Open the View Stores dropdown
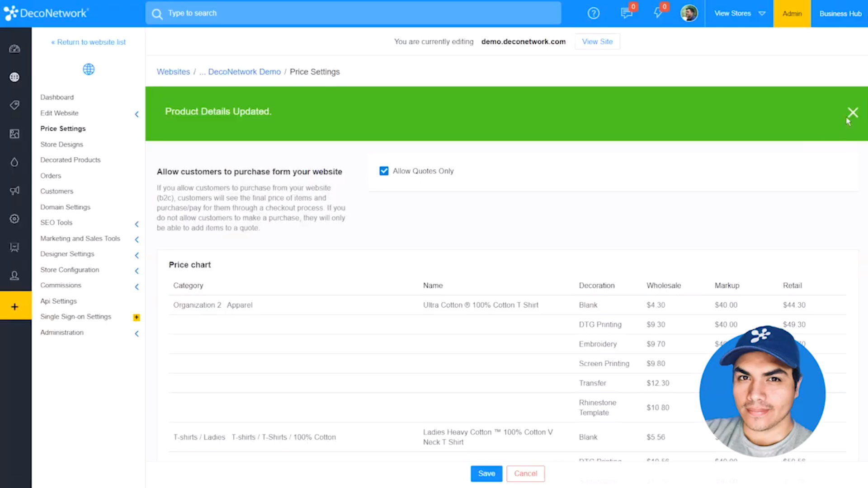 tap(739, 13)
